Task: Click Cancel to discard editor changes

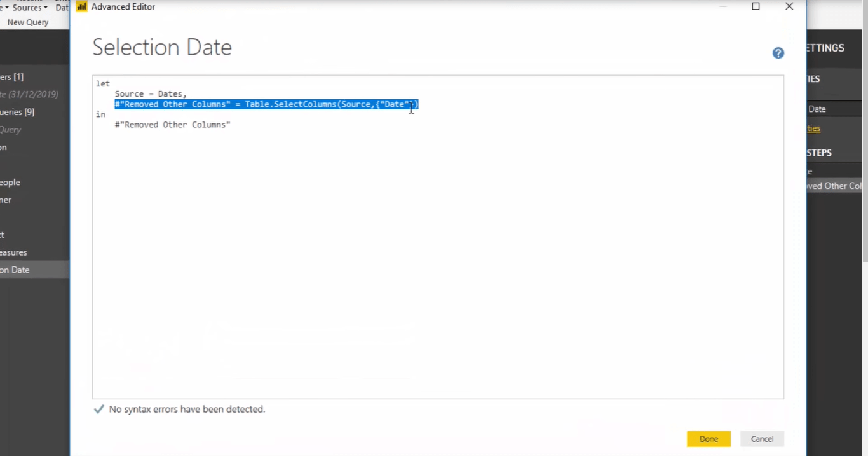Action: point(762,439)
